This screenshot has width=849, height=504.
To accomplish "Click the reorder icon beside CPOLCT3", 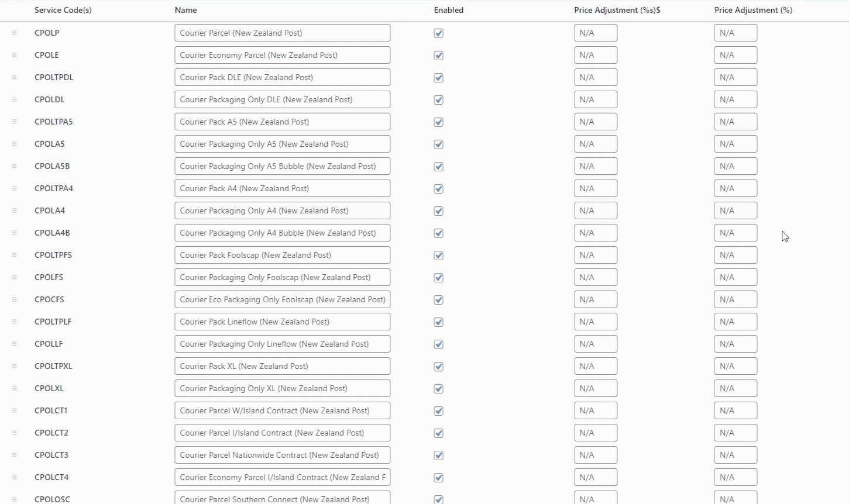I will click(x=14, y=455).
